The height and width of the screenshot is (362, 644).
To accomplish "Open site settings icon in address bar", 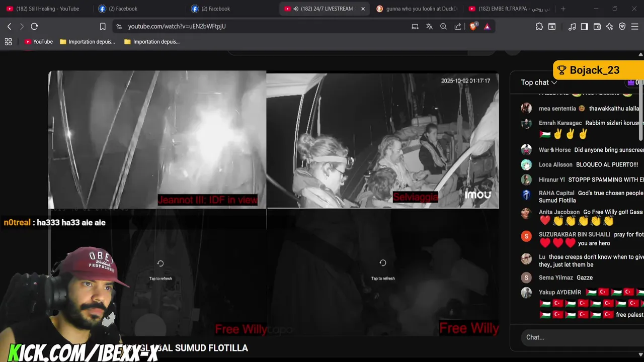I will [x=119, y=27].
